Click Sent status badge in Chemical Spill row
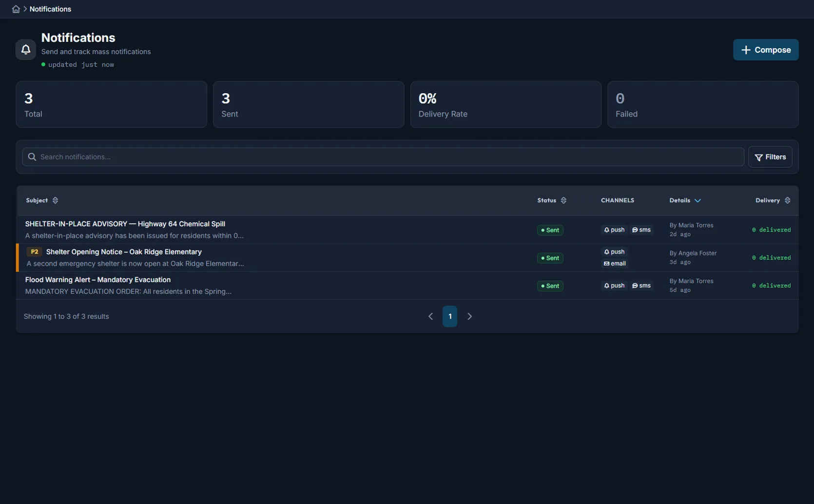This screenshot has width=814, height=504. pos(550,230)
